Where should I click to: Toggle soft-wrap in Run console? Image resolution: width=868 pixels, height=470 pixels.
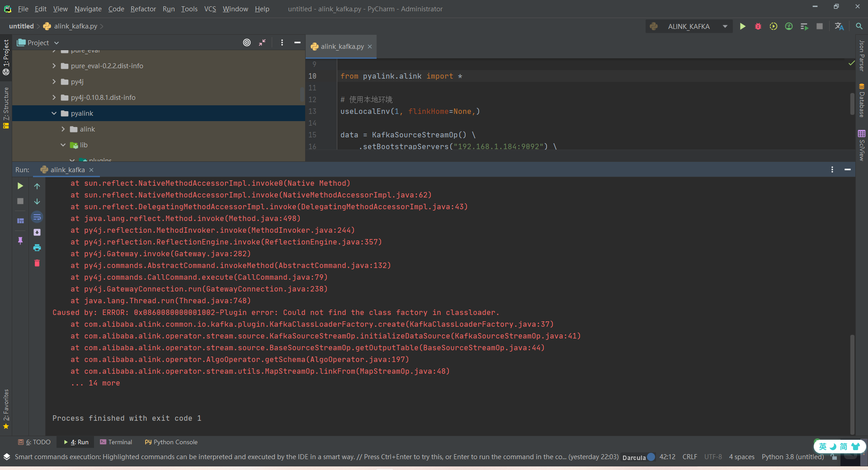tap(37, 217)
